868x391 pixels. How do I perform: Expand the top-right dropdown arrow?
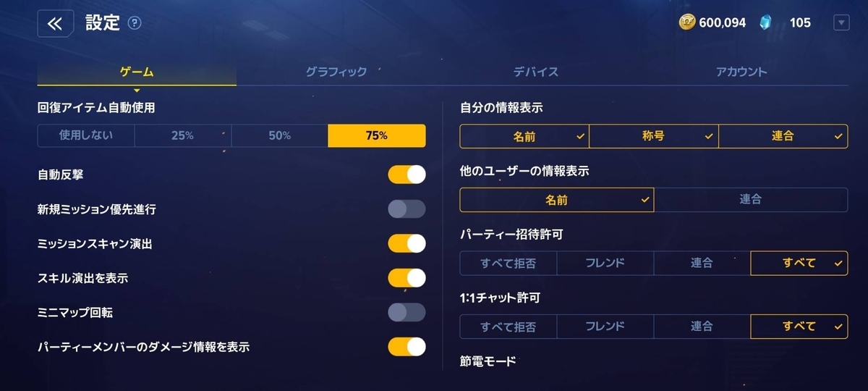[841, 23]
